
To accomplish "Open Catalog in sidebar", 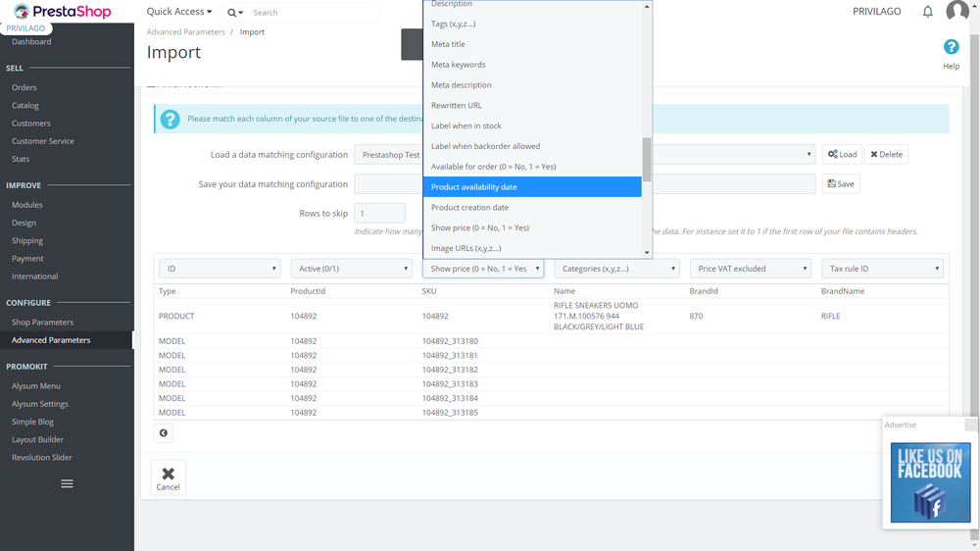I will pos(25,105).
